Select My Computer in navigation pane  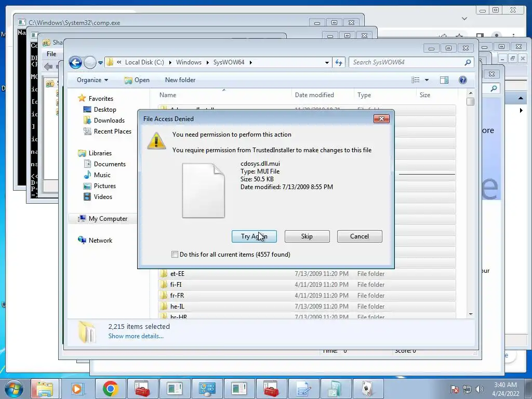pos(108,219)
